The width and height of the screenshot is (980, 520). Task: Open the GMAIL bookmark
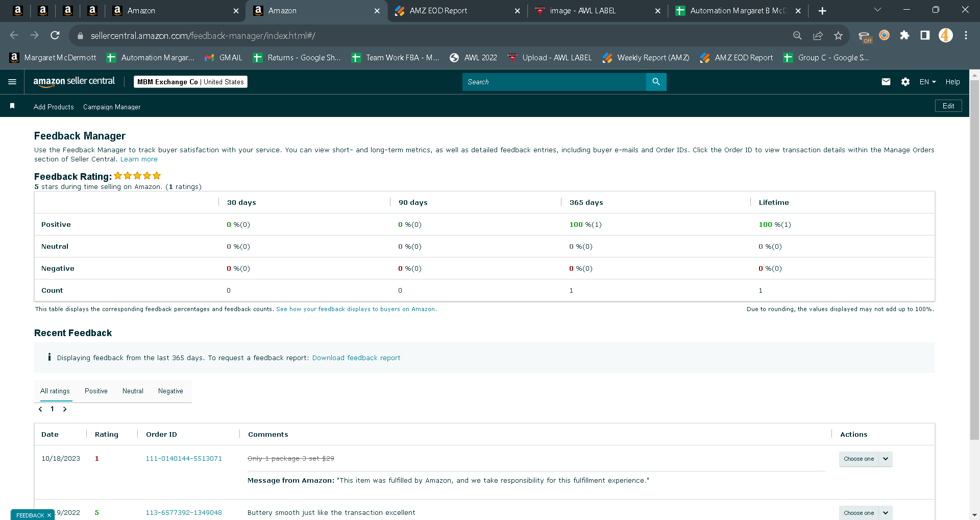click(x=224, y=58)
